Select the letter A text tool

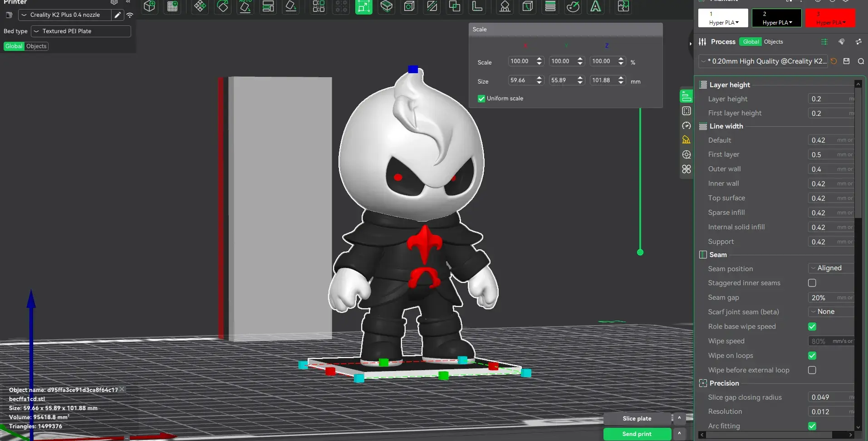pos(596,6)
